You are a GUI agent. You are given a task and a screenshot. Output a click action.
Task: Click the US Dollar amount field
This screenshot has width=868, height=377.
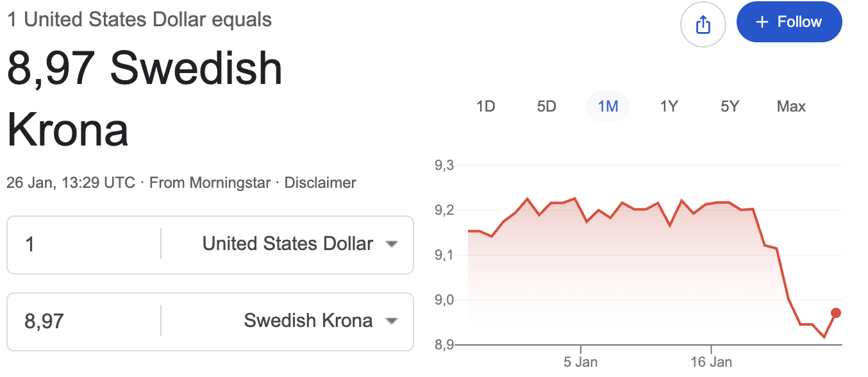(x=83, y=244)
